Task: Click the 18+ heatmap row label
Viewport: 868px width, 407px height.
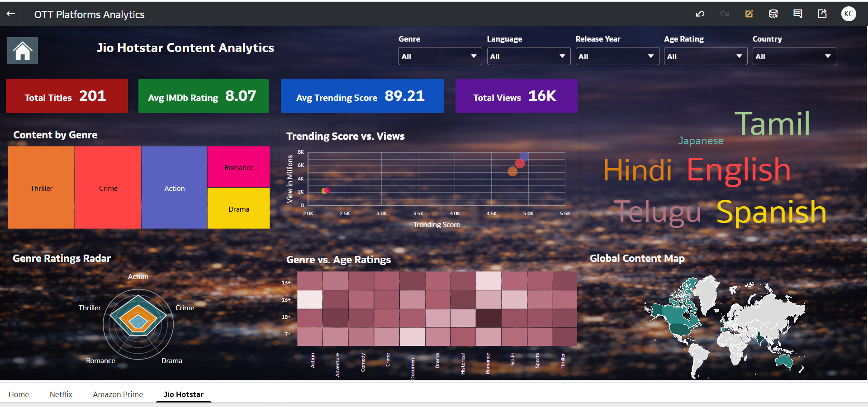Action: tap(286, 317)
